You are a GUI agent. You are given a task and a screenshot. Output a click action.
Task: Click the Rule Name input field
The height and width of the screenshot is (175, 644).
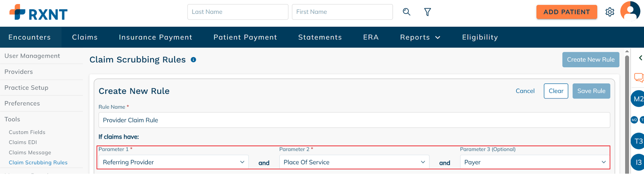pos(354,120)
